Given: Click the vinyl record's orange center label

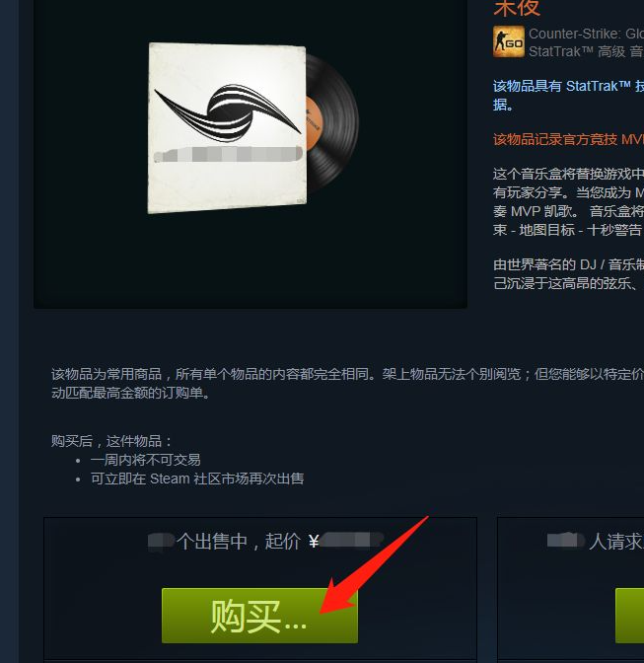Looking at the screenshot, I should point(314,123).
